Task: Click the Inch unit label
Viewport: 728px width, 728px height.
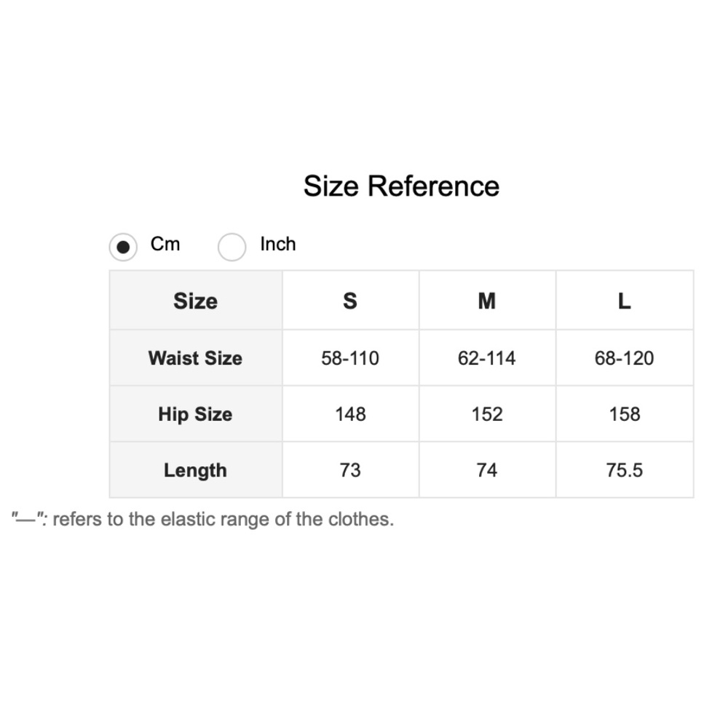Action: (278, 244)
